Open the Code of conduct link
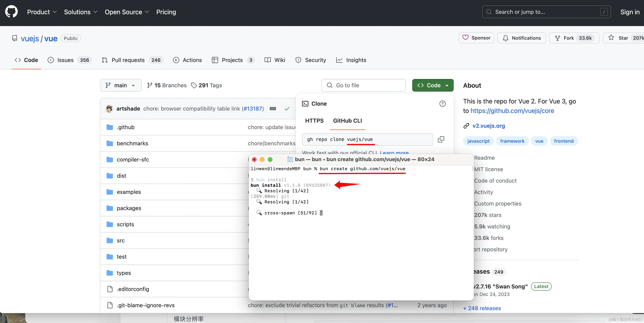 495,181
